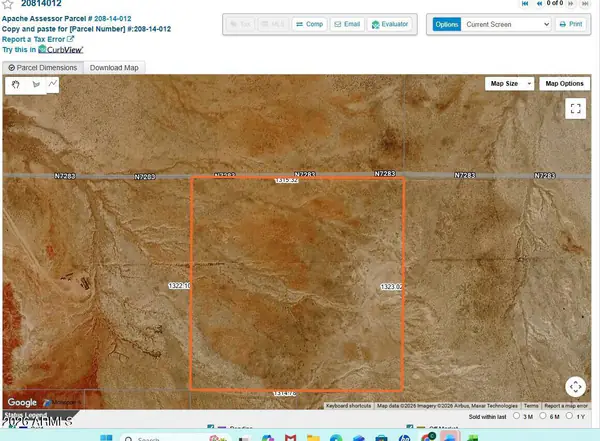Select the 6 M sold within last radio
The width and height of the screenshot is (600, 441).
543,416
